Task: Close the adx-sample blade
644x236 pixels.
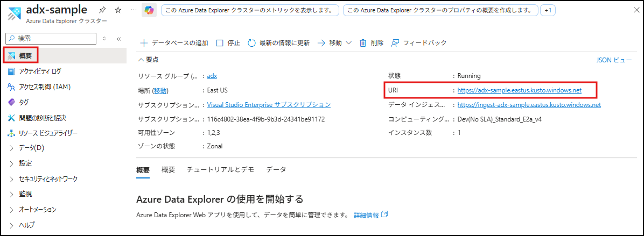Action: 636,10
